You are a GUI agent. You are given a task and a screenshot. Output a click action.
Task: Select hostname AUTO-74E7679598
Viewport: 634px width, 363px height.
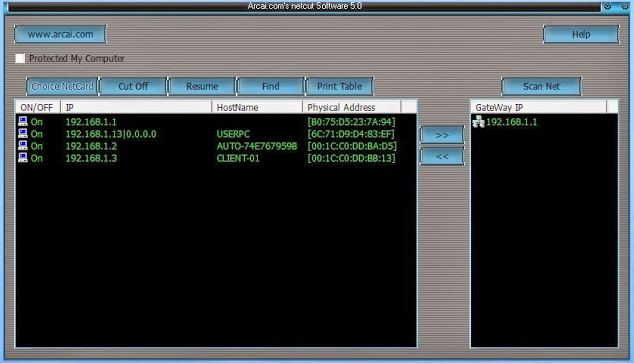click(x=257, y=146)
